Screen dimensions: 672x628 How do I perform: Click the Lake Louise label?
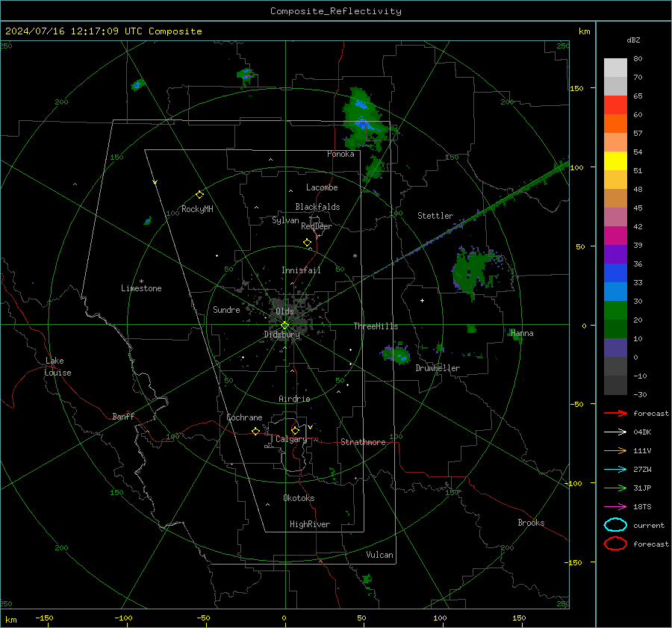tap(57, 367)
